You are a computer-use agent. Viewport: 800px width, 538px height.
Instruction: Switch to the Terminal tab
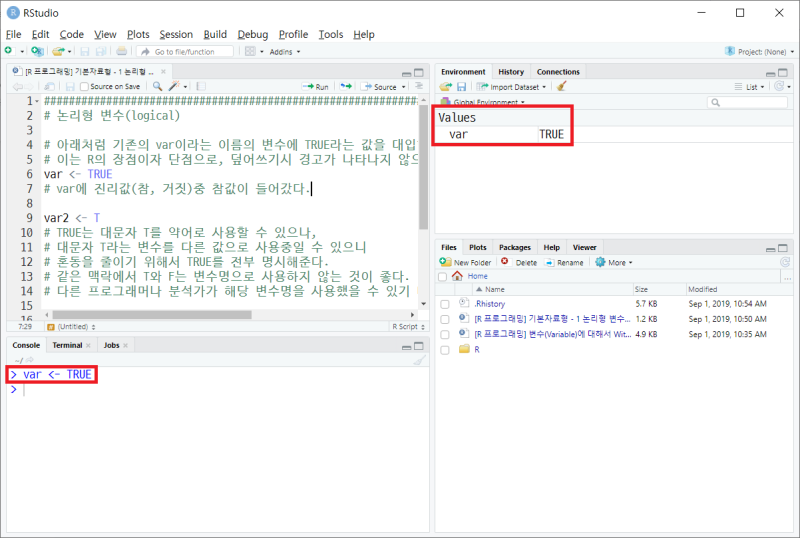pyautogui.click(x=67, y=346)
